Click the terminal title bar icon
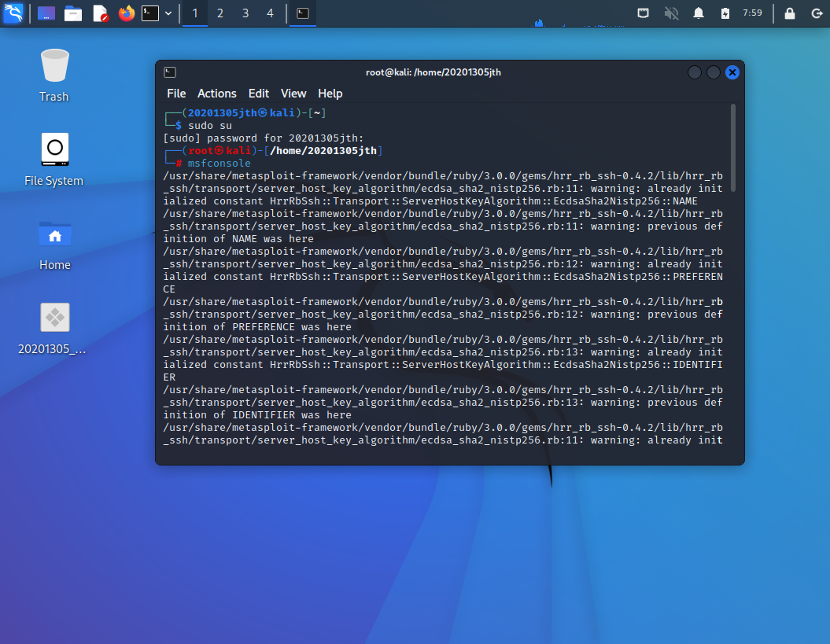Viewport: 830px width, 644px height. point(170,72)
